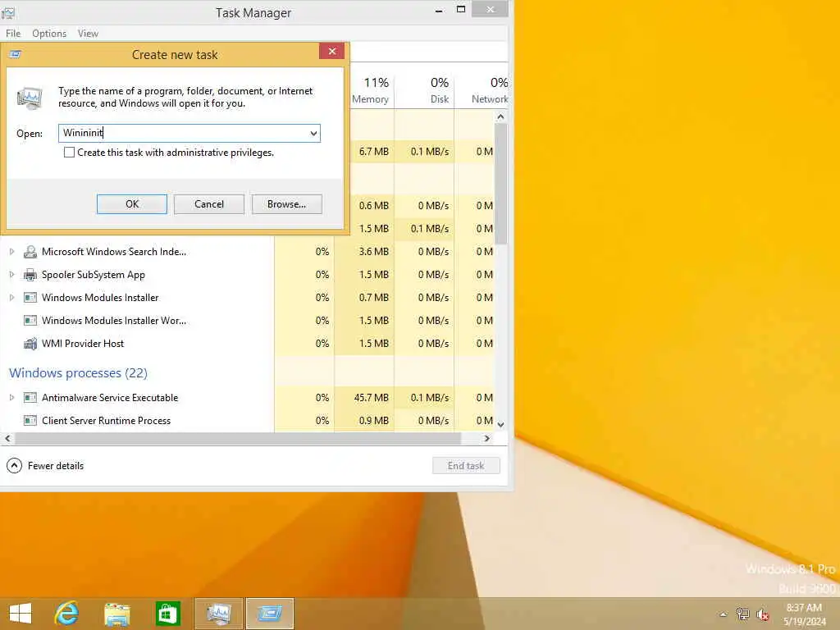
Task: Expand the Spooler SubSystem App row
Action: 11,275
